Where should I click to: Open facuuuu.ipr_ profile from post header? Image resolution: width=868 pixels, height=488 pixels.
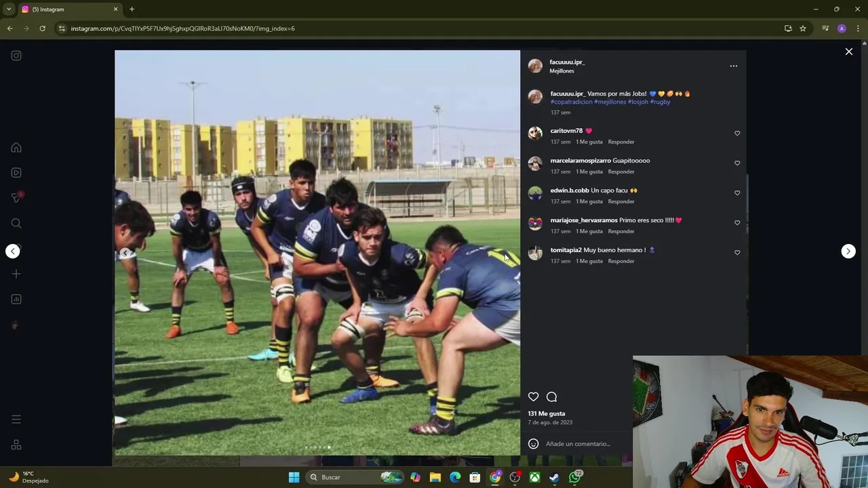pos(567,62)
